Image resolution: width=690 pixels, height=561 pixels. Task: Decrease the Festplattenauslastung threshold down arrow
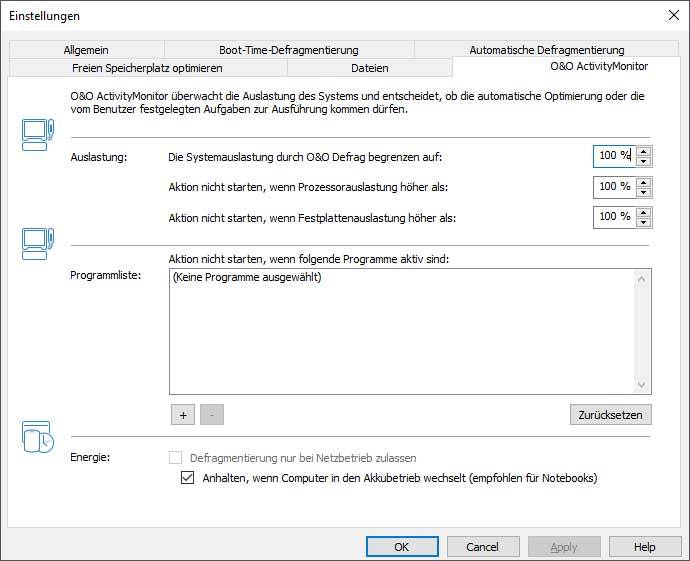(x=643, y=222)
